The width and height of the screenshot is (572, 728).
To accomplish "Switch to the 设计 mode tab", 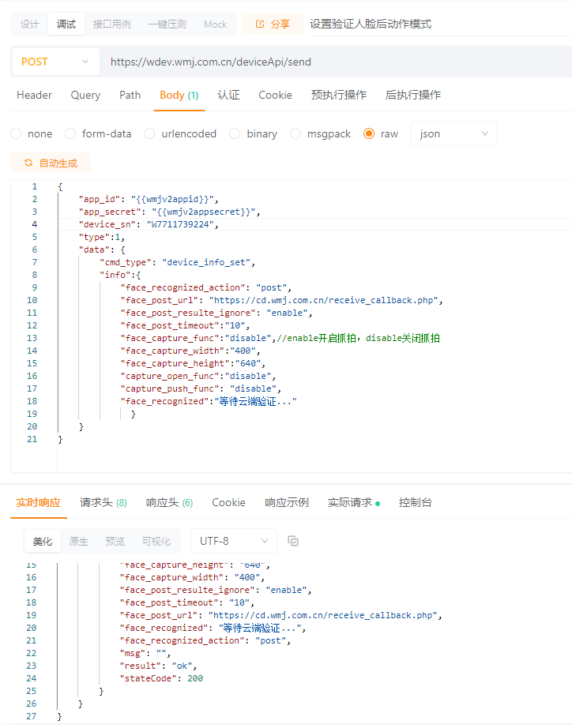I will (x=29, y=24).
